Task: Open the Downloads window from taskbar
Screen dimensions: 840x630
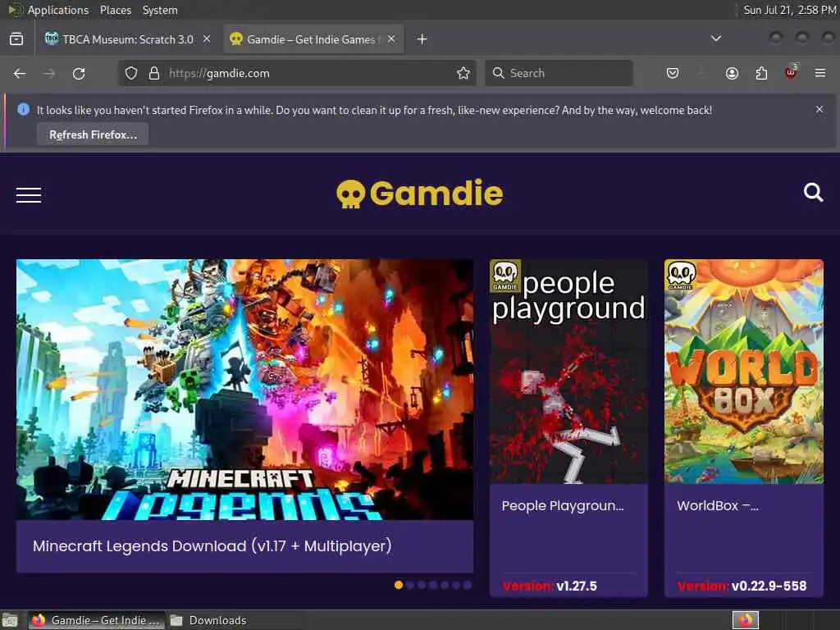Action: (x=209, y=620)
